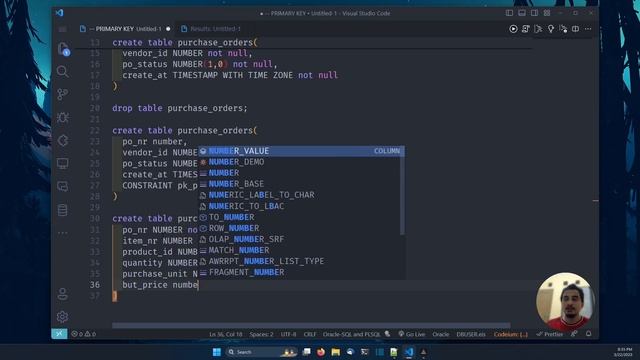Click Codeium status bar item

[511, 334]
